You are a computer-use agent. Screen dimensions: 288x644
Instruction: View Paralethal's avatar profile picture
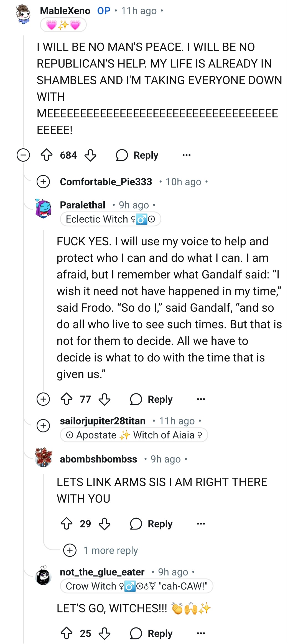click(43, 208)
